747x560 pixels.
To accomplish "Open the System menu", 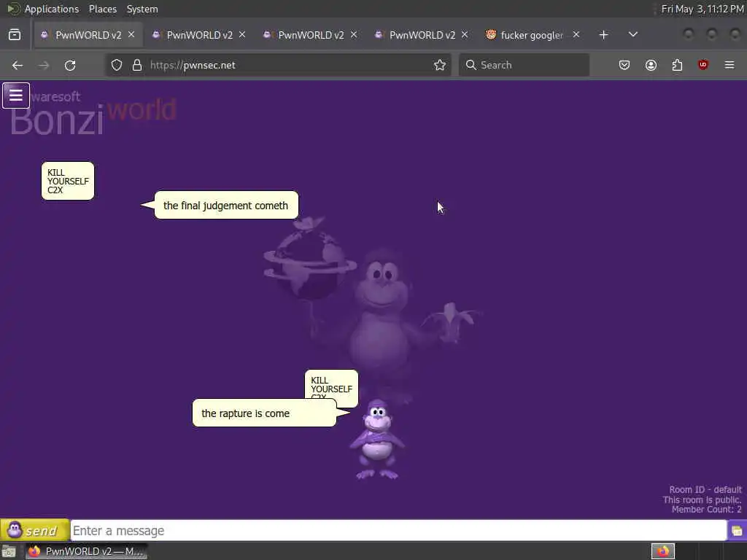I will (142, 9).
